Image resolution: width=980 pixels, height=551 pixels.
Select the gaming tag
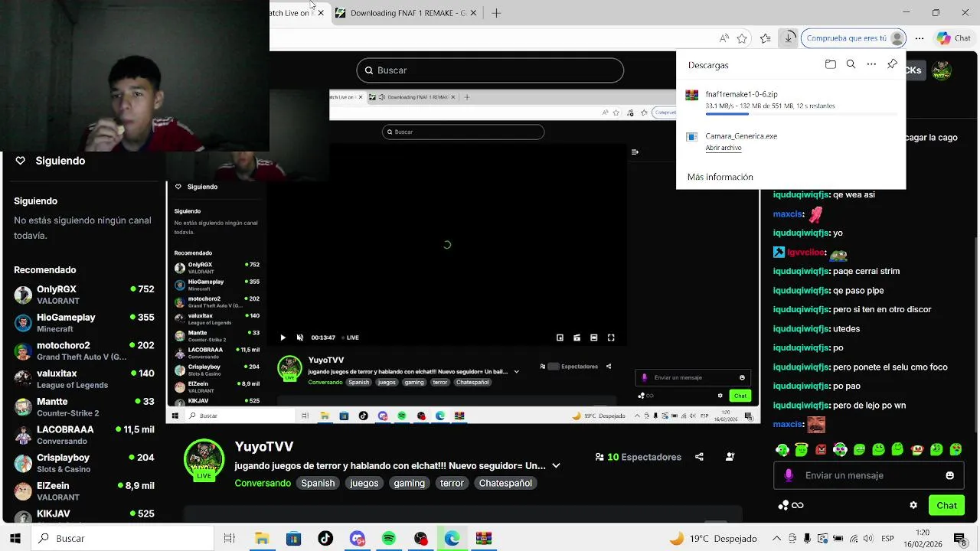[x=409, y=483]
